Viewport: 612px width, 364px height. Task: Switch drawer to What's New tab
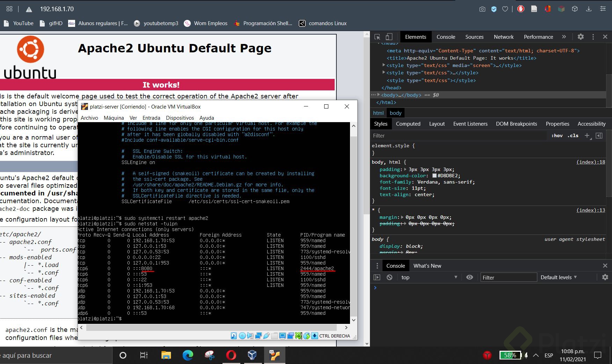point(427,266)
